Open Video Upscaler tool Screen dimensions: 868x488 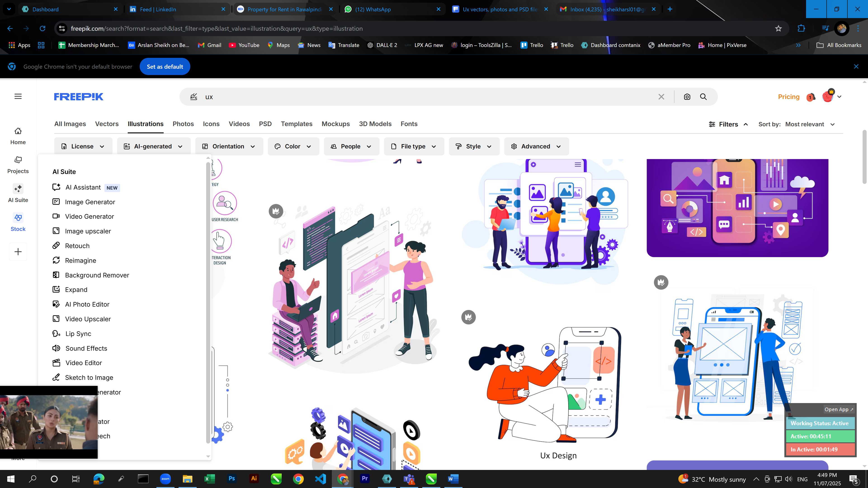(82, 319)
